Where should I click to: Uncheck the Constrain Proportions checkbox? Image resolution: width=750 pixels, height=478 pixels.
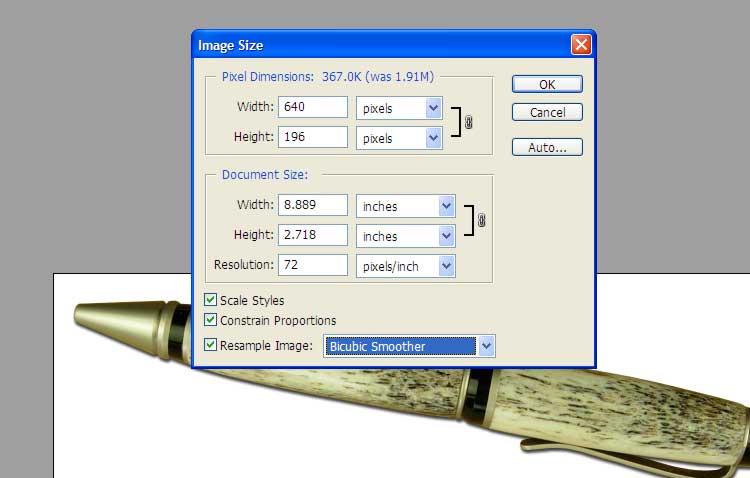(x=210, y=320)
